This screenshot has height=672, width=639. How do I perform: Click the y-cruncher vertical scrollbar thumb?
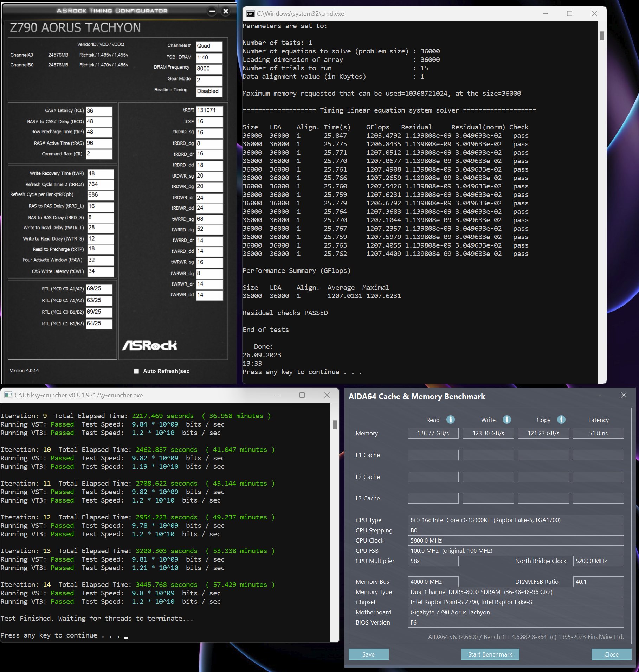(335, 425)
